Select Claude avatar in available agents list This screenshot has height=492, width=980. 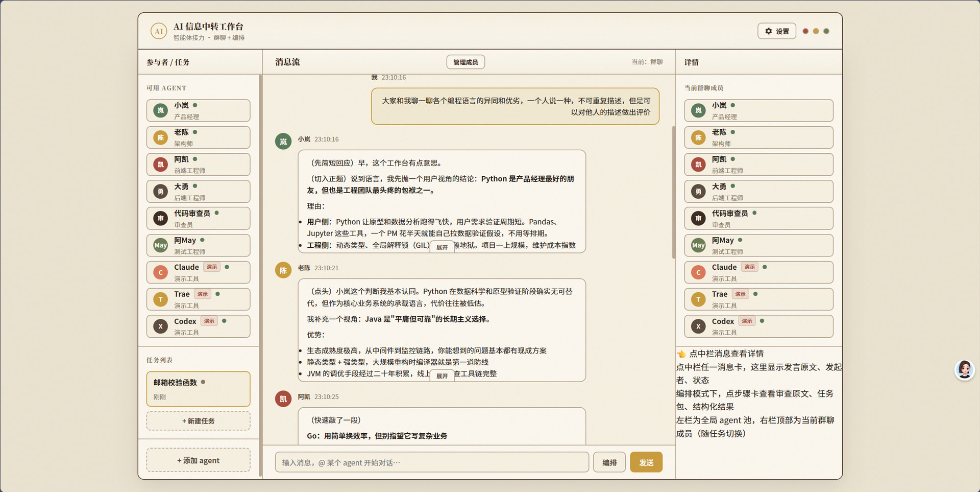pyautogui.click(x=161, y=272)
